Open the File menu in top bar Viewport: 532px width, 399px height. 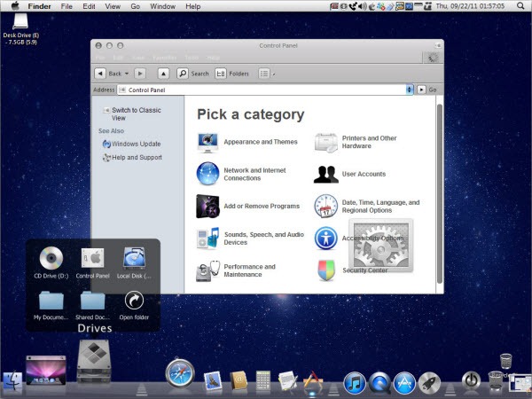click(66, 6)
